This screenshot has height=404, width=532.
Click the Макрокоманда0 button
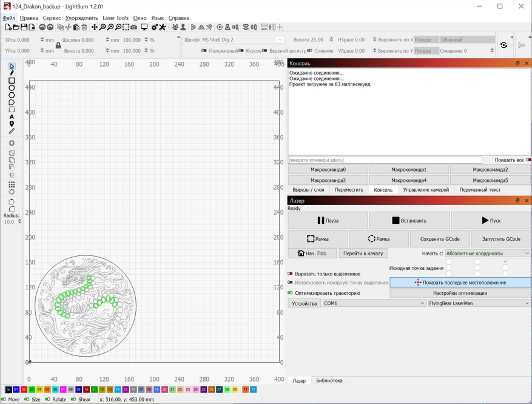pyautogui.click(x=328, y=169)
